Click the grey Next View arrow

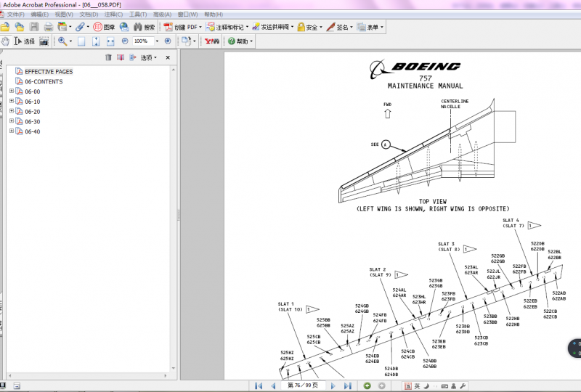click(381, 385)
